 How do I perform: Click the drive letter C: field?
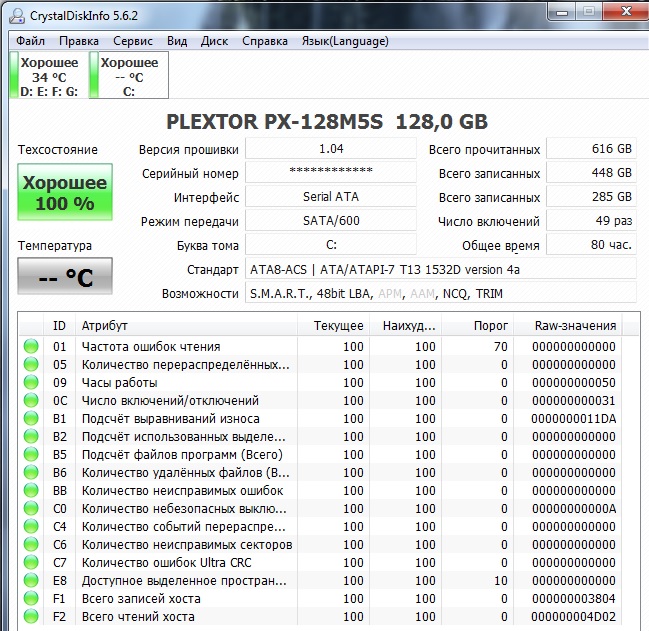coord(331,245)
